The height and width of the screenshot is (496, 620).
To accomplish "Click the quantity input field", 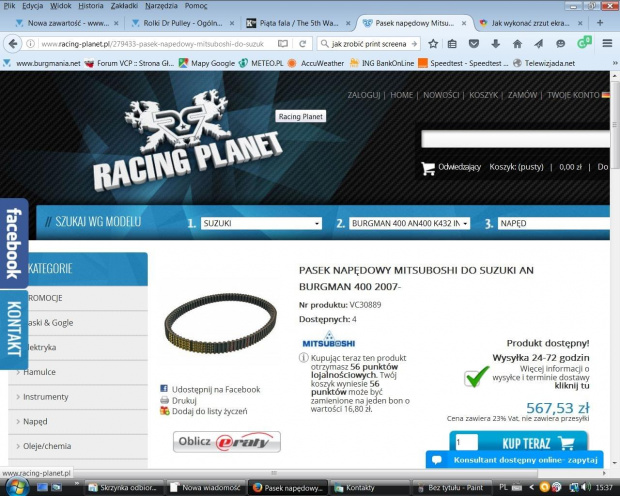I will tap(467, 442).
